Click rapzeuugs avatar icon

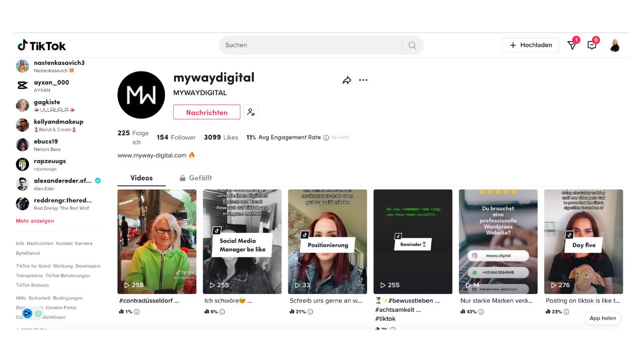[x=23, y=164]
